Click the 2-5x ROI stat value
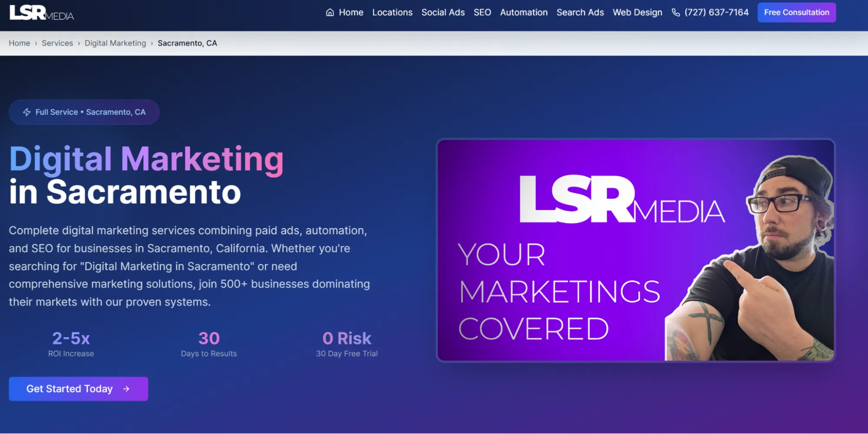 click(71, 338)
